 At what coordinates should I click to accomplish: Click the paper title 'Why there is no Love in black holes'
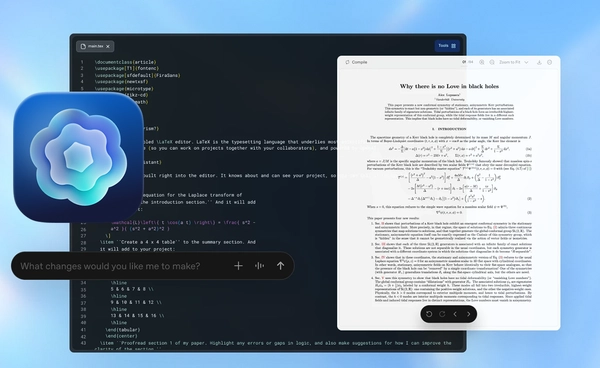click(449, 86)
